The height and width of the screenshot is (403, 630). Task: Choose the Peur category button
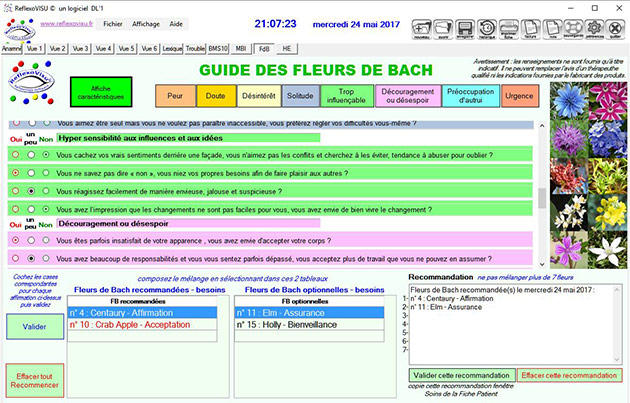pos(175,96)
